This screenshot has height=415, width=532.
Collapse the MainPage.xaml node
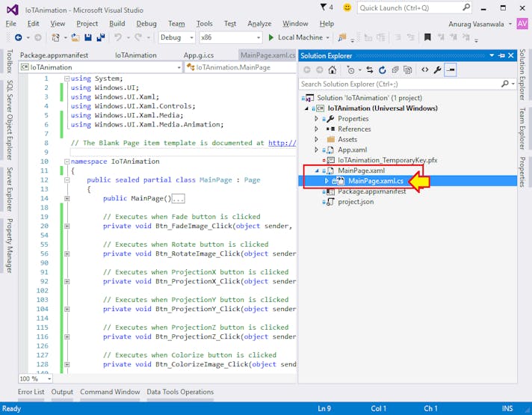[x=317, y=170]
